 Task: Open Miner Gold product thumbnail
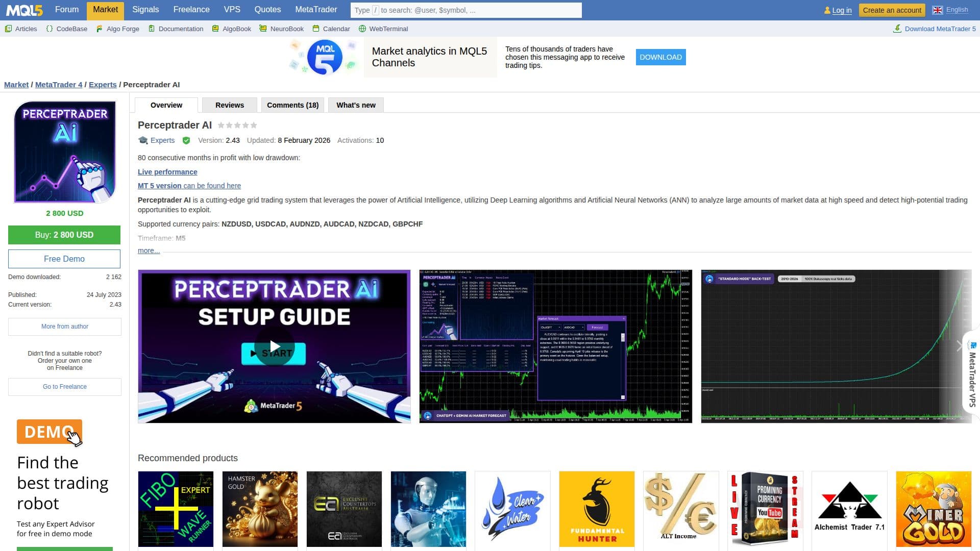[934, 509]
